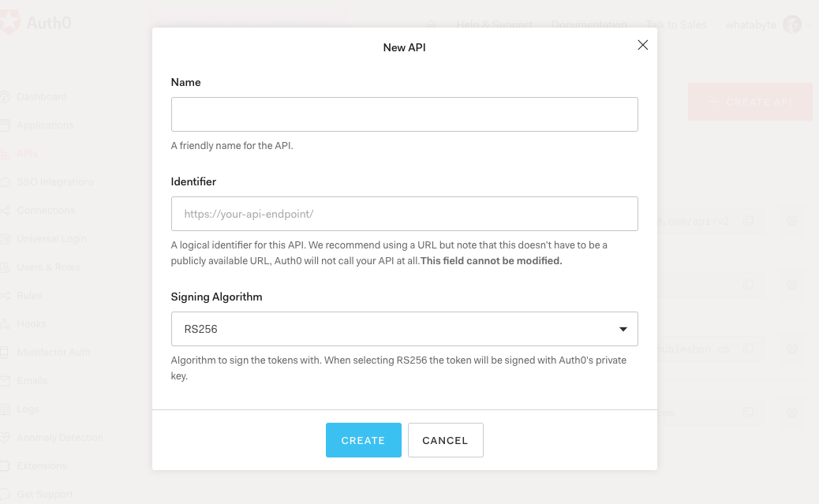Screen dimensions: 819x504
Task: Click Talk to Sales in the top bar
Action: 675,24
